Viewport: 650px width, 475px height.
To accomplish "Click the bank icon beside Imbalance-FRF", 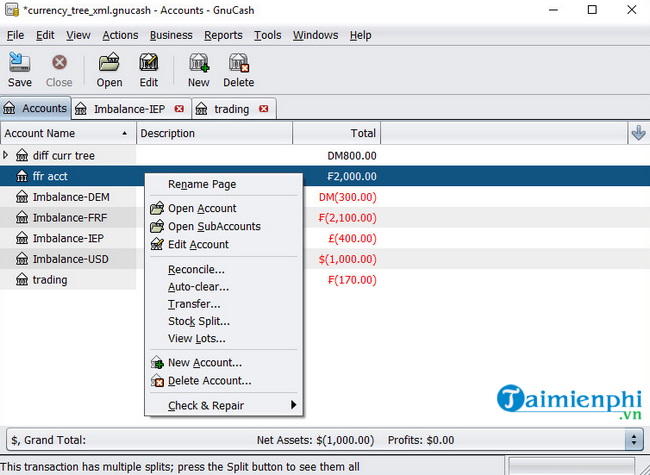I will pyautogui.click(x=22, y=218).
